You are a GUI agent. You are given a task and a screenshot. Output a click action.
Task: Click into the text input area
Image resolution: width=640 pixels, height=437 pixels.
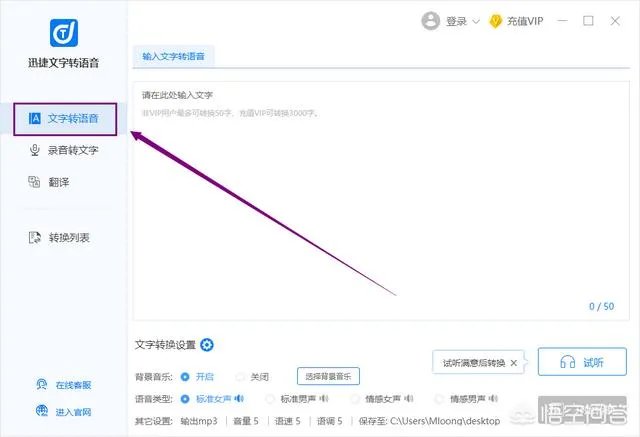tap(381, 201)
